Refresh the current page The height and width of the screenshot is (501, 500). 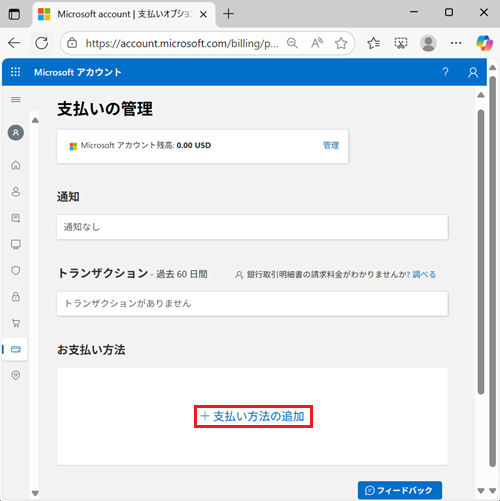[x=42, y=43]
